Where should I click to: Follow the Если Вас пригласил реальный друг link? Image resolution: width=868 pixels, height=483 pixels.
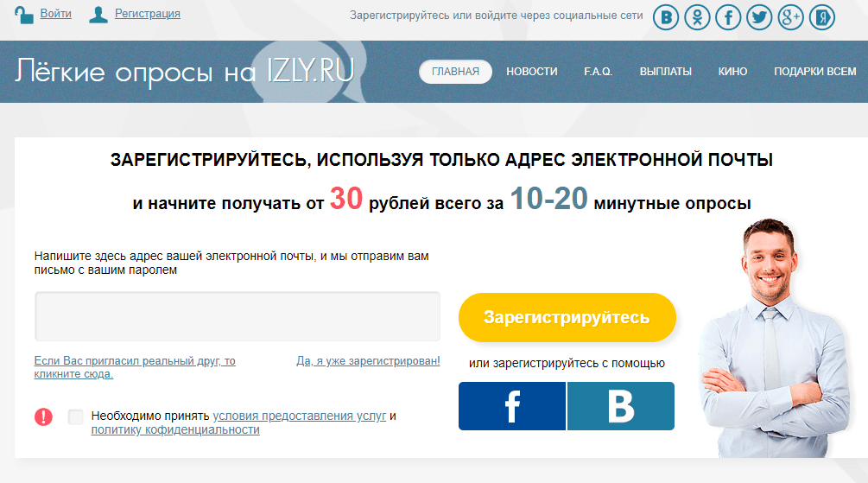point(135,367)
